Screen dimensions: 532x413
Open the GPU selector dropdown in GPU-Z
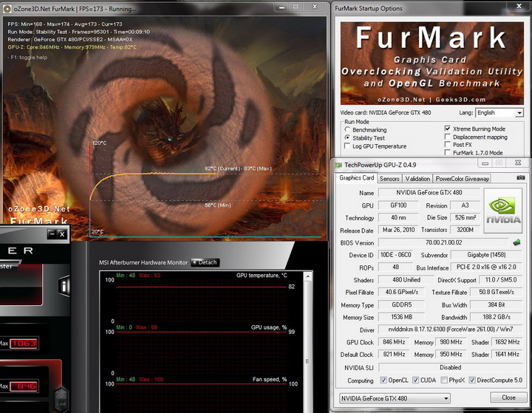395,398
